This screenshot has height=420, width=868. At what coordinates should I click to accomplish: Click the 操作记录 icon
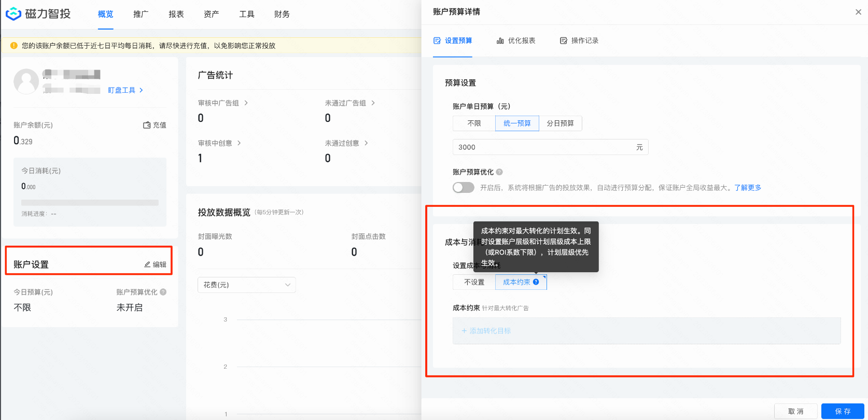click(564, 40)
